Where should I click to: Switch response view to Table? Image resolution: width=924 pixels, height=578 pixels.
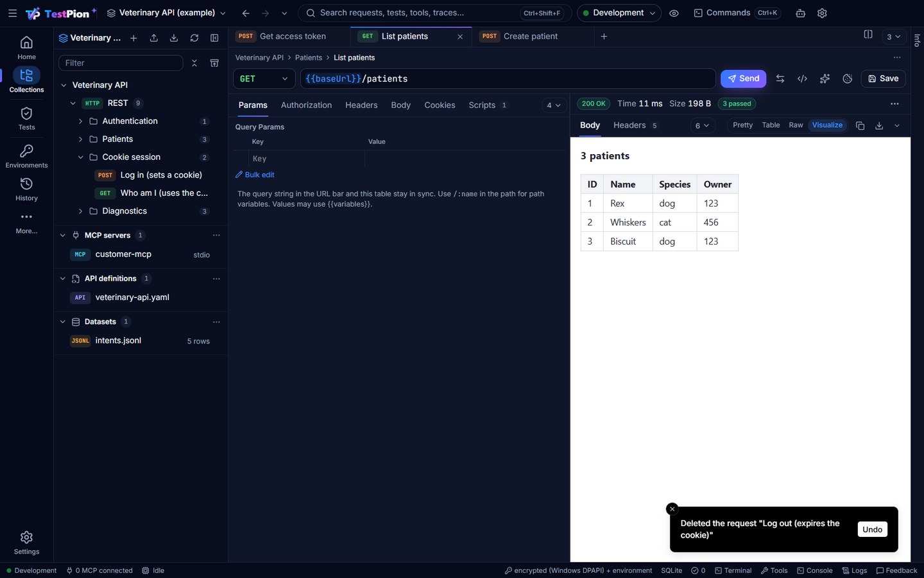(x=771, y=125)
